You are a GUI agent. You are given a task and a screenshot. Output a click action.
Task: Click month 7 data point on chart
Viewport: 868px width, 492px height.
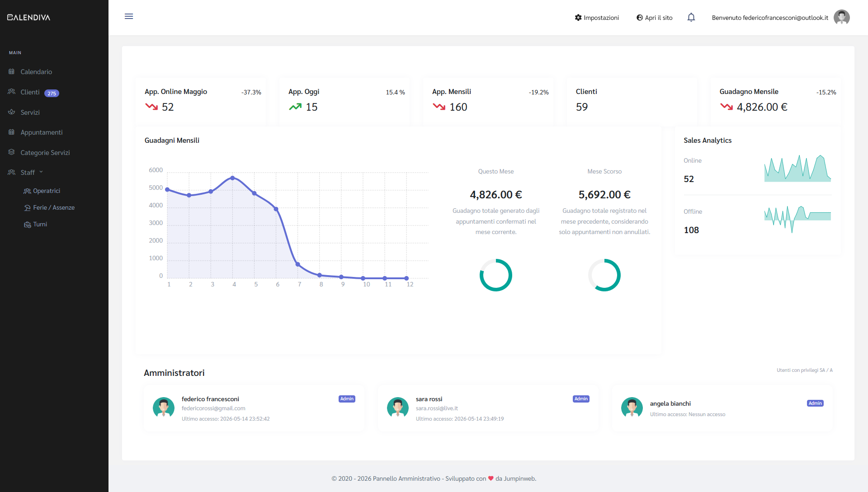coord(297,264)
